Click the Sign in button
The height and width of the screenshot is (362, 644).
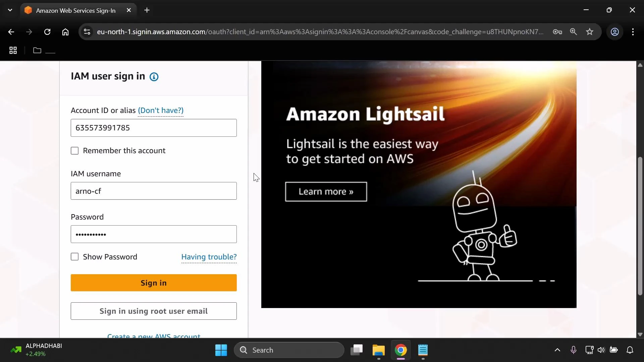154,283
